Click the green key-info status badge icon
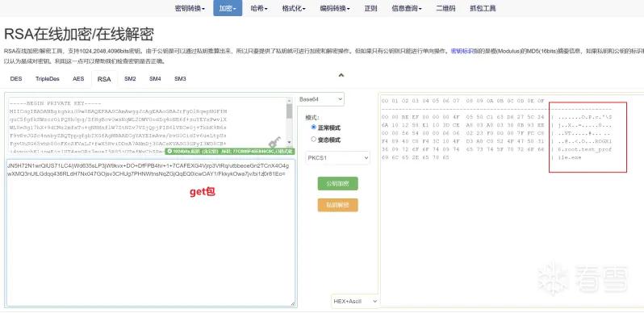 pos(169,152)
